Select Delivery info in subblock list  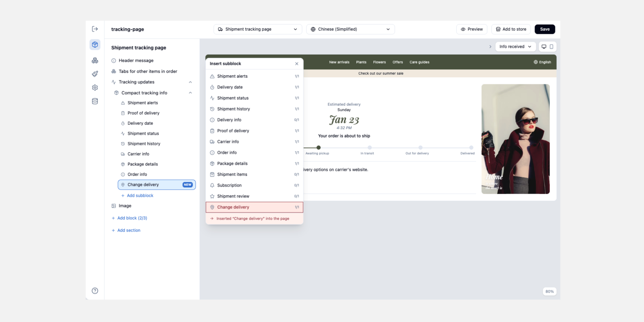(x=254, y=120)
